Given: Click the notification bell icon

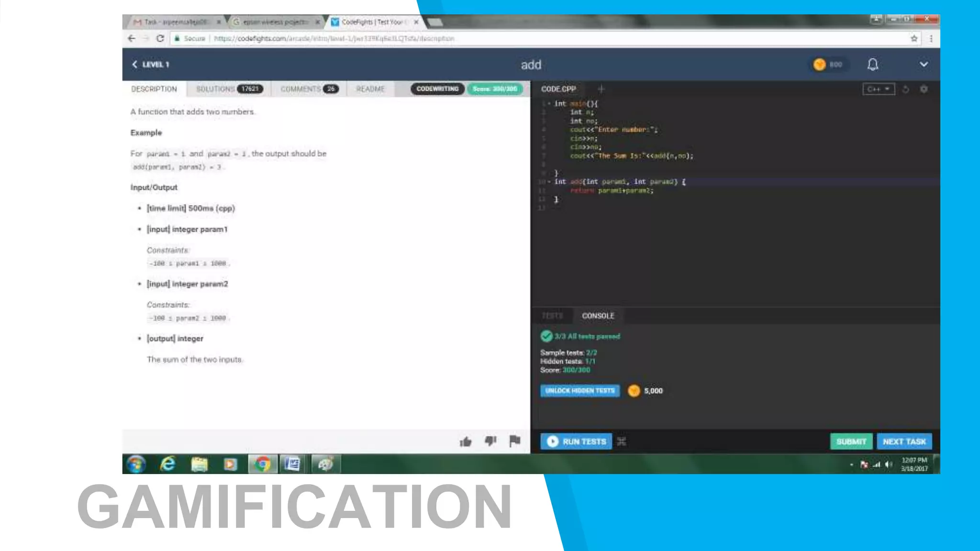Looking at the screenshot, I should [x=872, y=65].
